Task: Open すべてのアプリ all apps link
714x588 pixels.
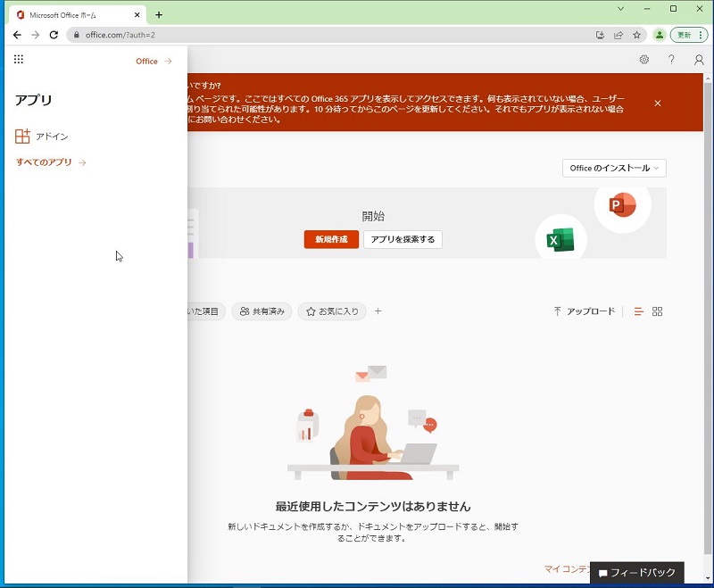Action: 51,162
